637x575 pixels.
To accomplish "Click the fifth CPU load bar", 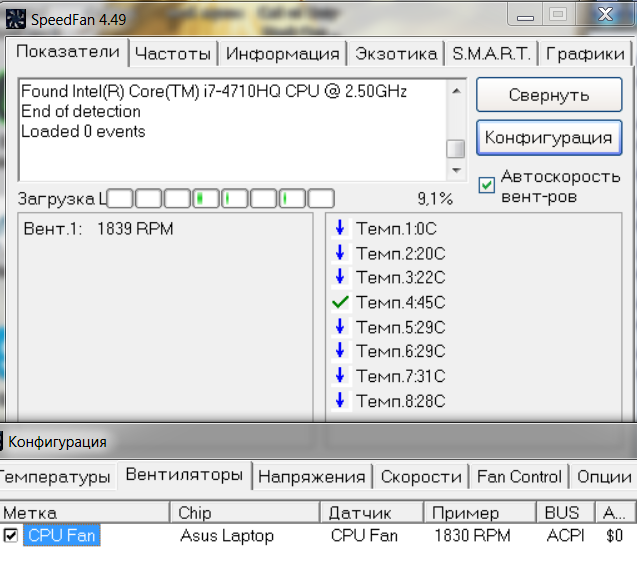I will (x=235, y=198).
